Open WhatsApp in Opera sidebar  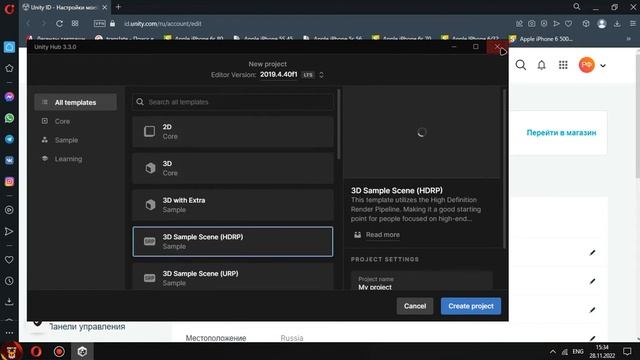[9, 118]
